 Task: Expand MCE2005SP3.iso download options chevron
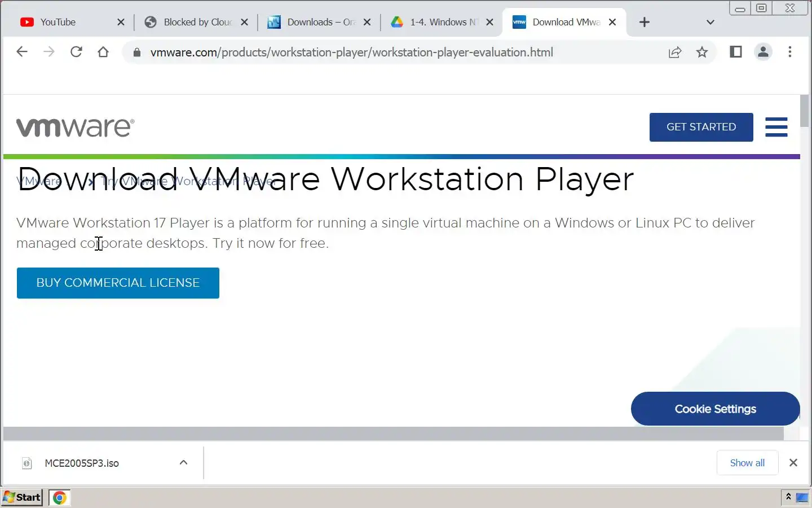(x=183, y=462)
